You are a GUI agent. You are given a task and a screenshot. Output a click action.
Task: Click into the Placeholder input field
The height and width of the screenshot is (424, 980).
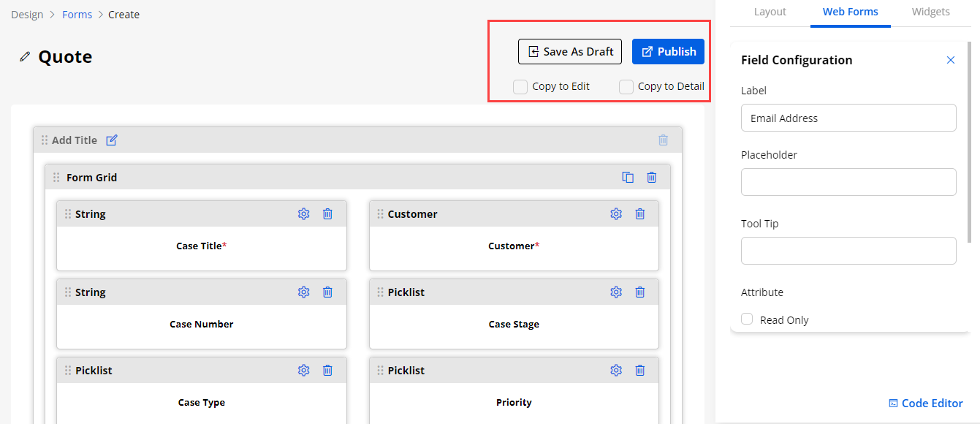pyautogui.click(x=848, y=182)
